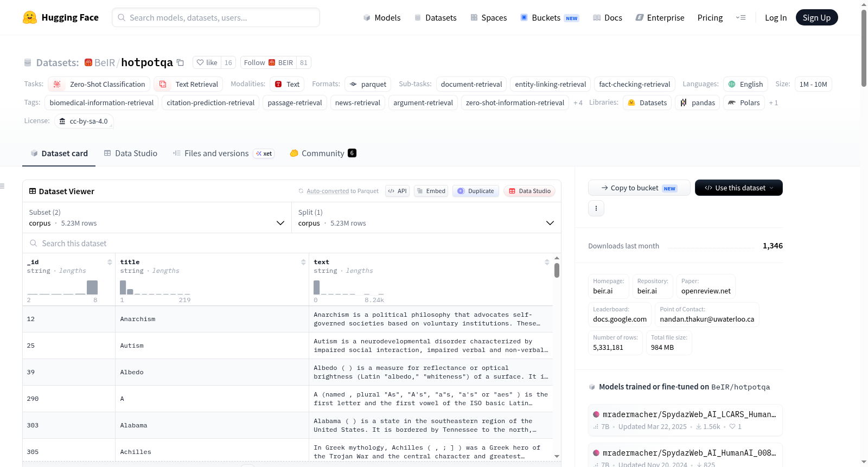Screen dimensions: 868x467
Task: Click the page vertical scrollbar
Action: pos(864,48)
